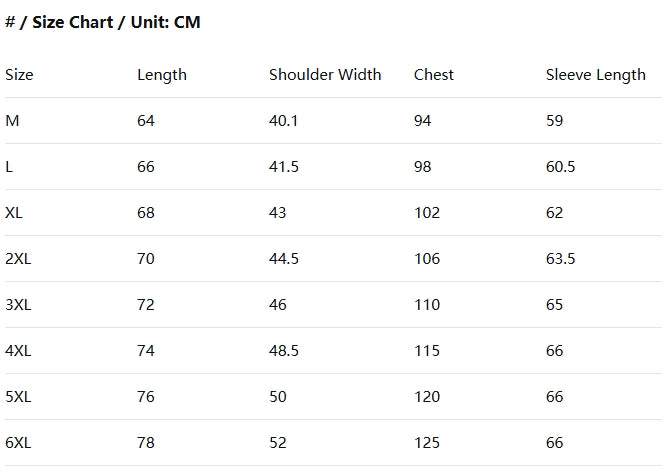Select the 4XL size row label
This screenshot has height=466, width=665.
(x=18, y=351)
